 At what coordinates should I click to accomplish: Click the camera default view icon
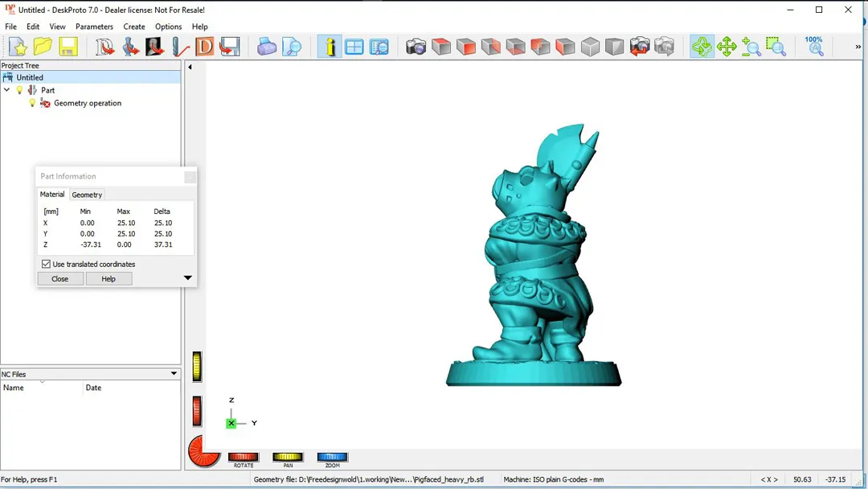coord(416,47)
